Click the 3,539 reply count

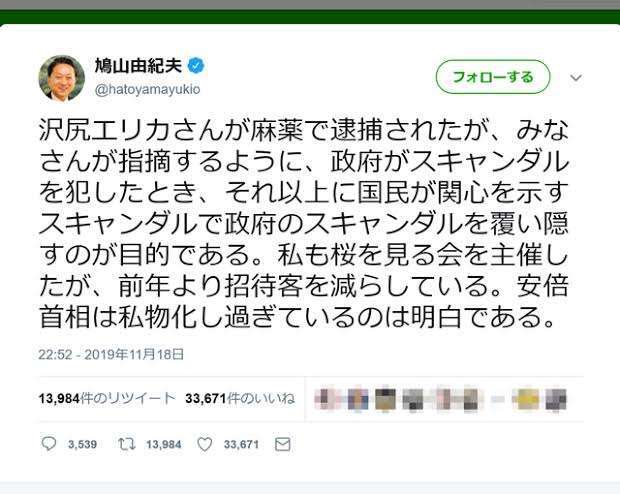point(82,445)
